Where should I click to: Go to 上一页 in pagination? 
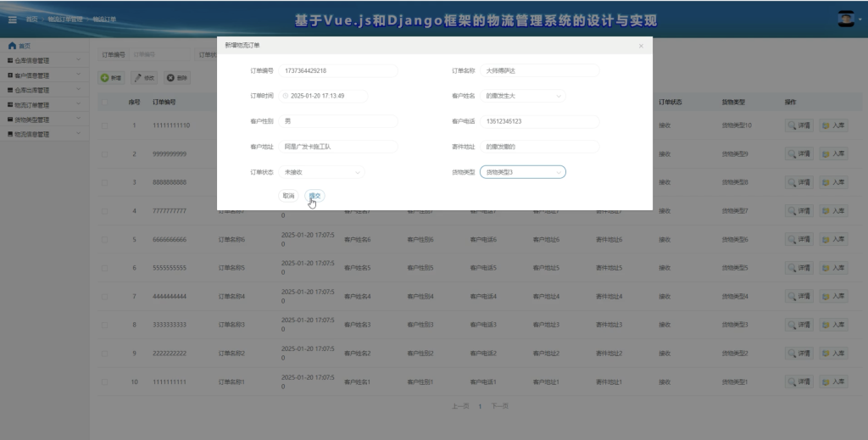[x=460, y=406]
